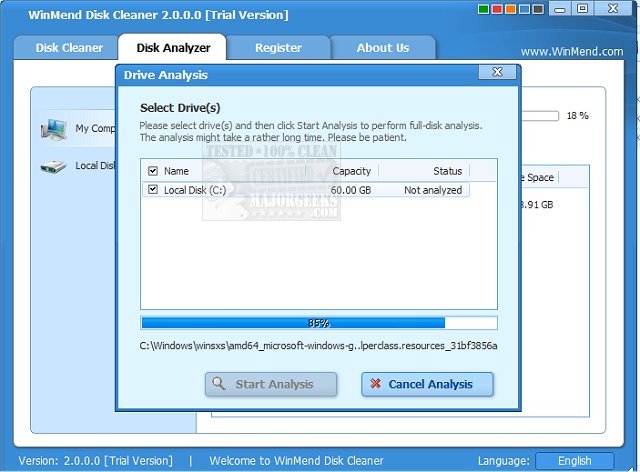This screenshot has height=472, width=640.
Task: Click the Capacity column header
Action: tap(351, 171)
